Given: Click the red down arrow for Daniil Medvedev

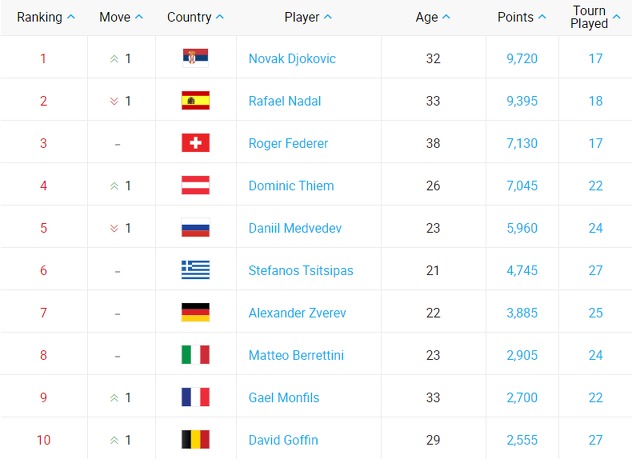Looking at the screenshot, I should click(114, 228).
